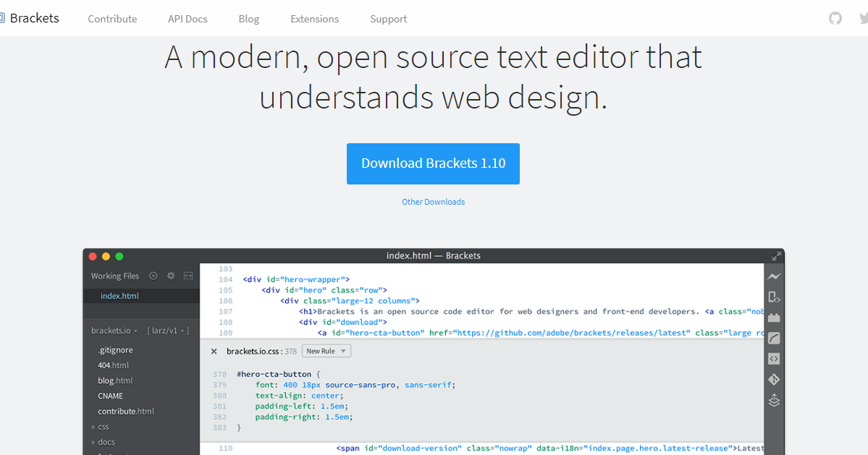
Task: Click the large-12 columns div code line
Action: tap(350, 301)
